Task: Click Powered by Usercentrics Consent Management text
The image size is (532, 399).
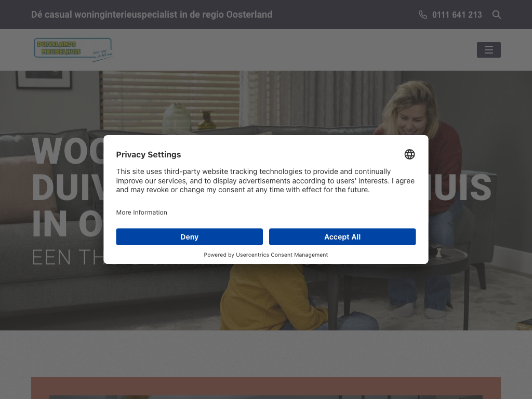Action: (x=265, y=255)
